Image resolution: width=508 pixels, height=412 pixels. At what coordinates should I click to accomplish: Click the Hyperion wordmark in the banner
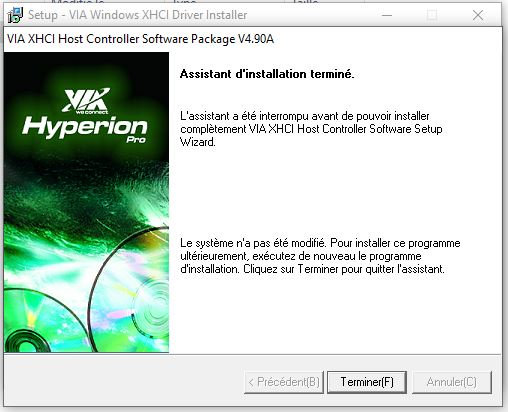85,127
